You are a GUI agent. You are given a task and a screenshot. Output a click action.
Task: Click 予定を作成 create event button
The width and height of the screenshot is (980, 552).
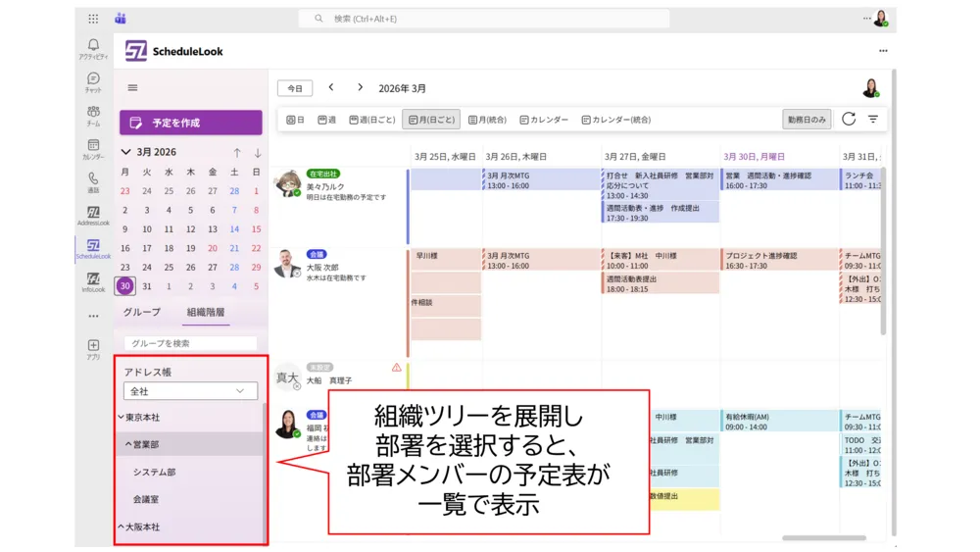[x=191, y=123]
